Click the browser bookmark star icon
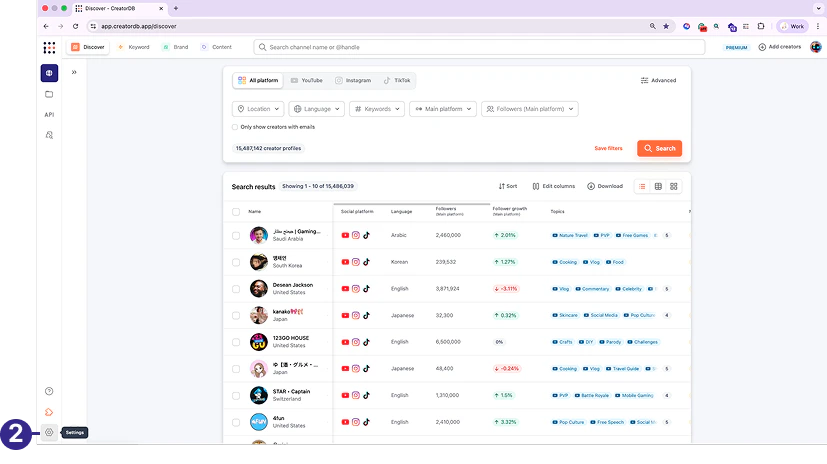 click(x=666, y=26)
